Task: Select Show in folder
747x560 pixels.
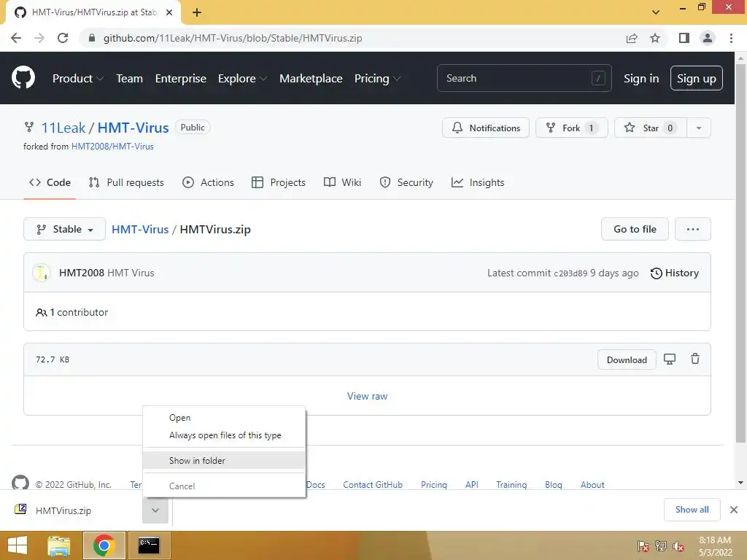Action: pos(224,461)
